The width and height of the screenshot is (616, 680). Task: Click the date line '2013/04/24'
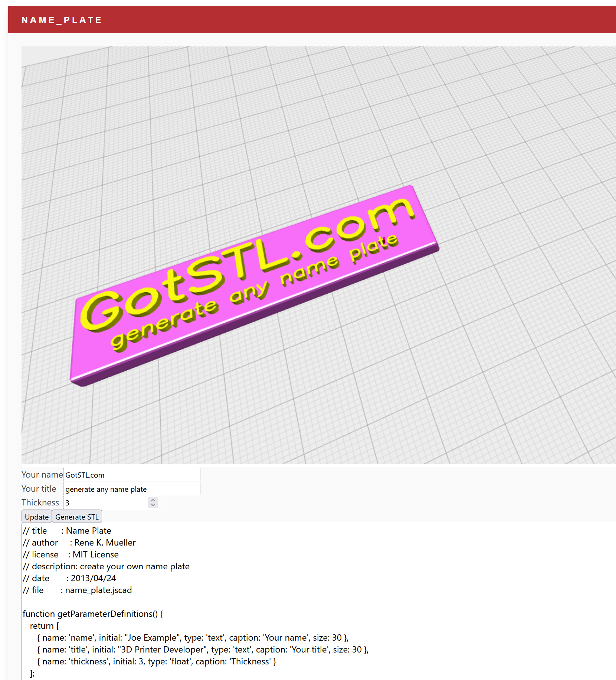pos(69,578)
